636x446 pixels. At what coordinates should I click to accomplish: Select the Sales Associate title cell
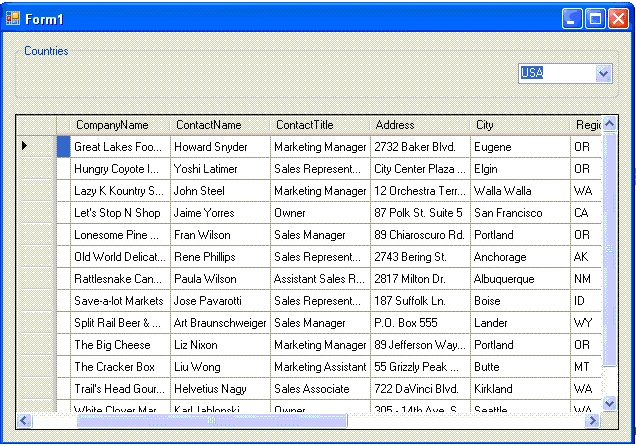[x=320, y=389]
